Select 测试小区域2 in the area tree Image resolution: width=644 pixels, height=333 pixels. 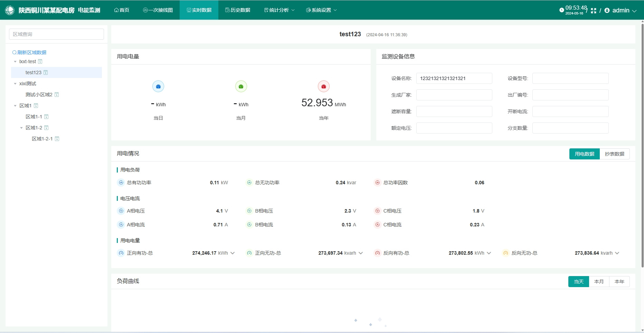point(39,95)
